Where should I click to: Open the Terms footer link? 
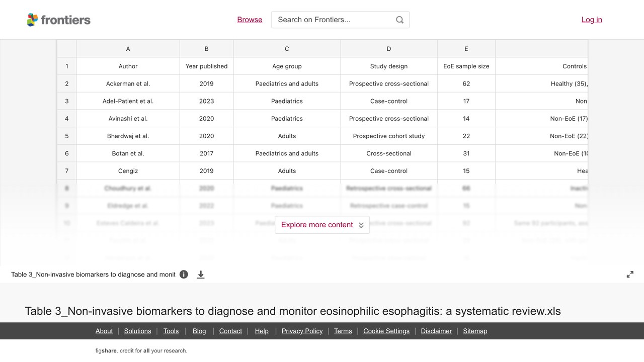click(343, 331)
